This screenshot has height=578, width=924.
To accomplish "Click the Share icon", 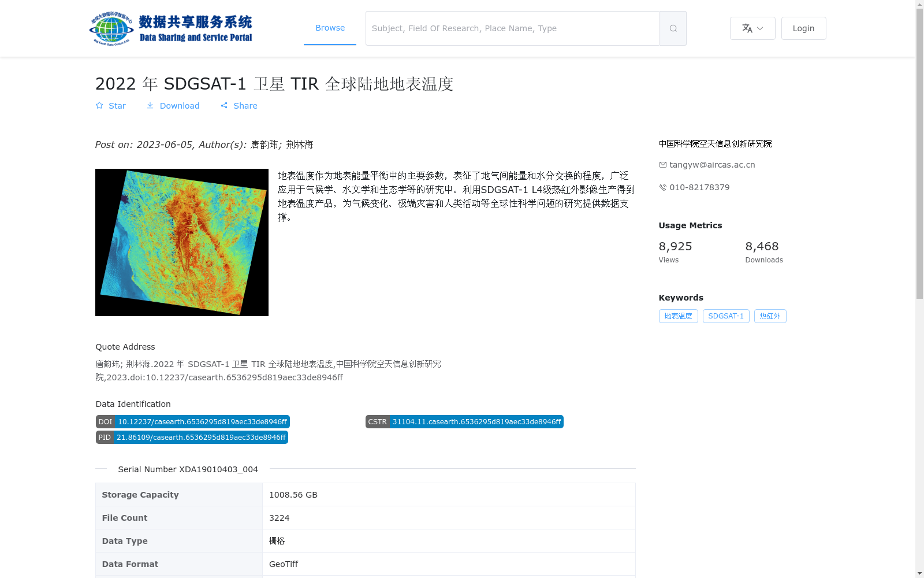I will pyautogui.click(x=224, y=105).
